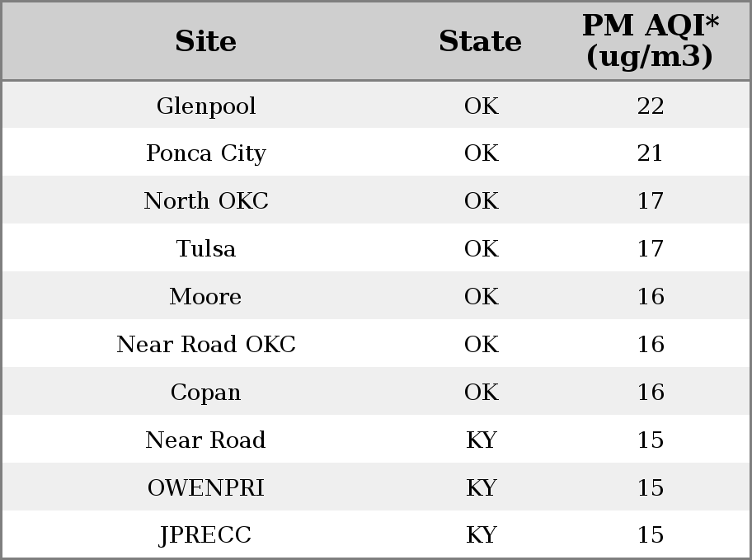752x560 pixels.
Task: Select the OWENPRI site cell
Action: coord(206,488)
